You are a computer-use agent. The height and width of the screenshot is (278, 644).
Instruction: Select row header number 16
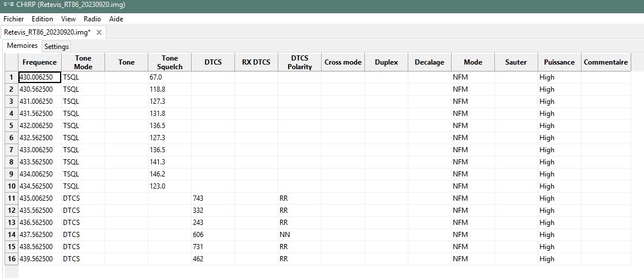click(12, 259)
